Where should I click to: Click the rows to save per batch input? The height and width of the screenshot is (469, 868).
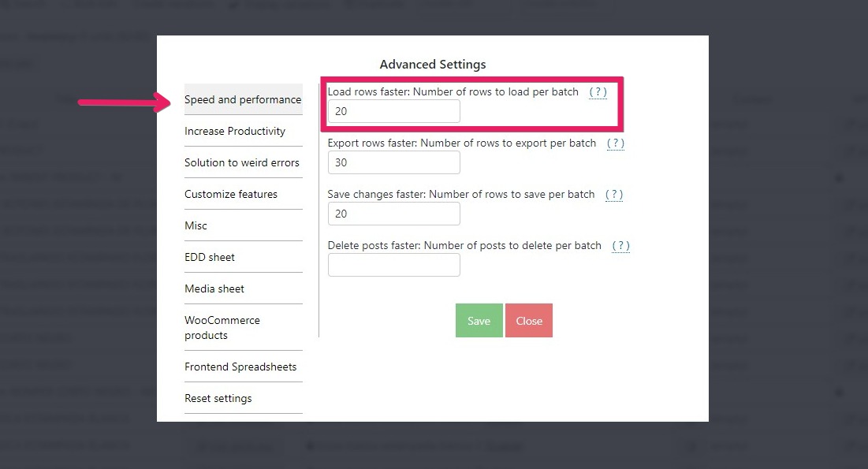[x=393, y=214]
